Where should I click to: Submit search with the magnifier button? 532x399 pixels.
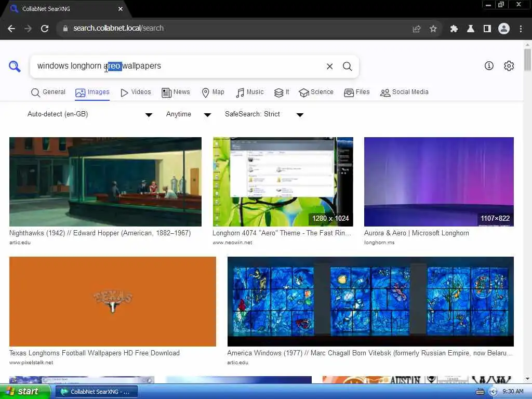click(347, 66)
